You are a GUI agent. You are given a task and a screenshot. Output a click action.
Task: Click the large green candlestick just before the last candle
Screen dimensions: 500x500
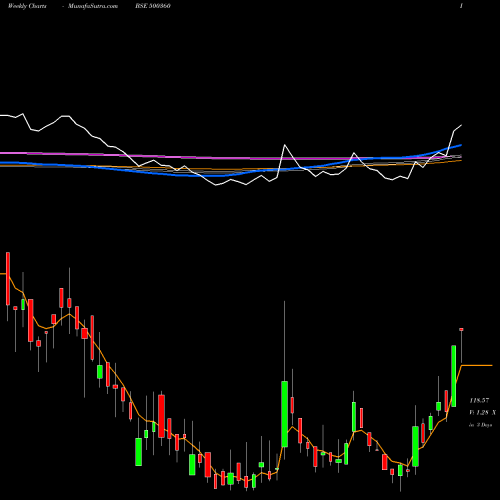pyautogui.click(x=454, y=376)
